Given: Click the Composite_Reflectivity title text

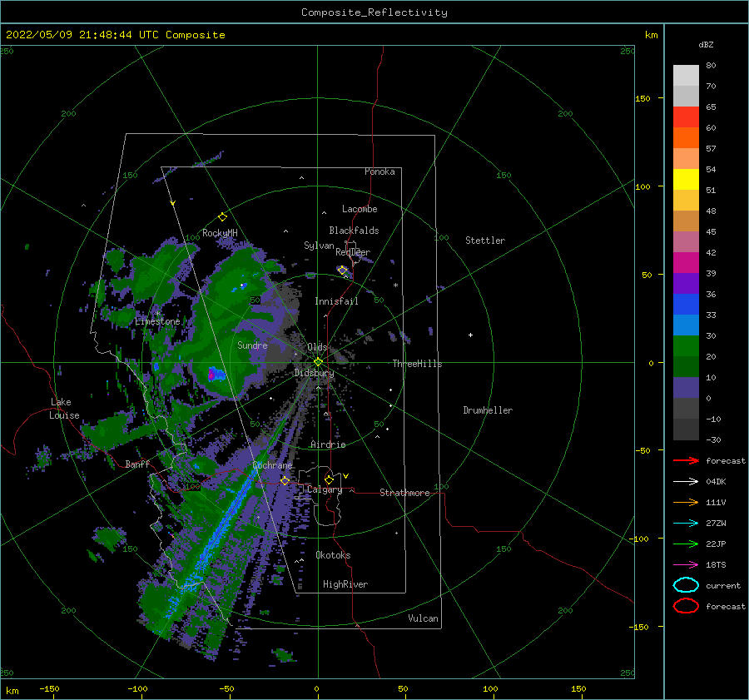Looking at the screenshot, I should (374, 12).
